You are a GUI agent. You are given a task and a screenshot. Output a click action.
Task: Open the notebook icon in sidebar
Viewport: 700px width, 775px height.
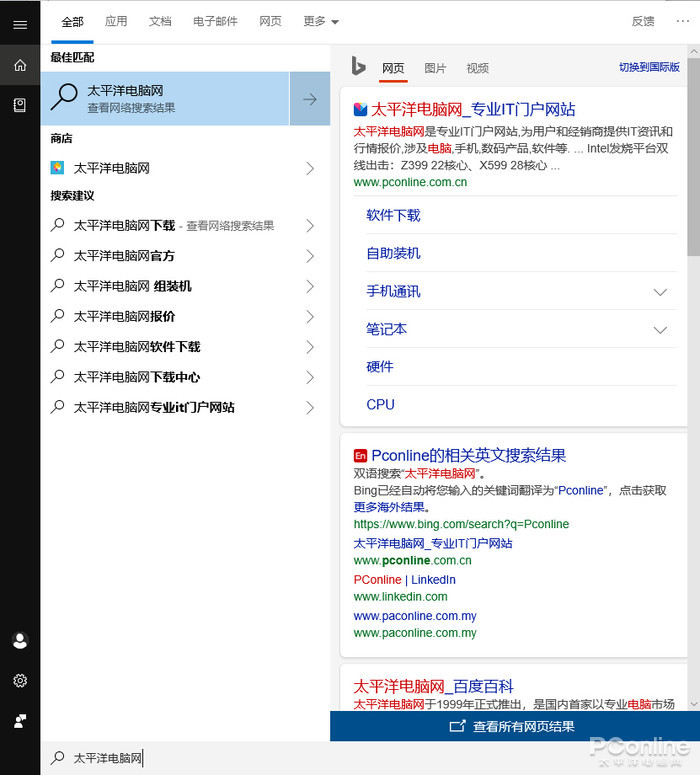(20, 105)
